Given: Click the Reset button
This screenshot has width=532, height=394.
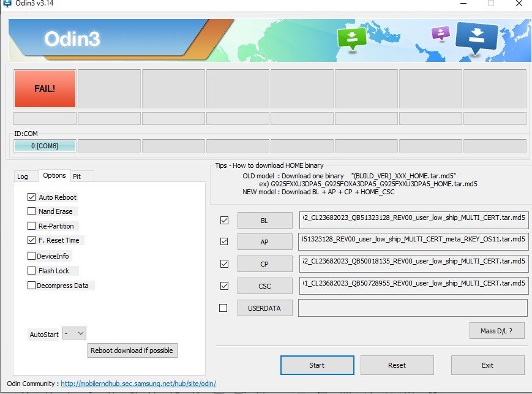Looking at the screenshot, I should pyautogui.click(x=397, y=365).
